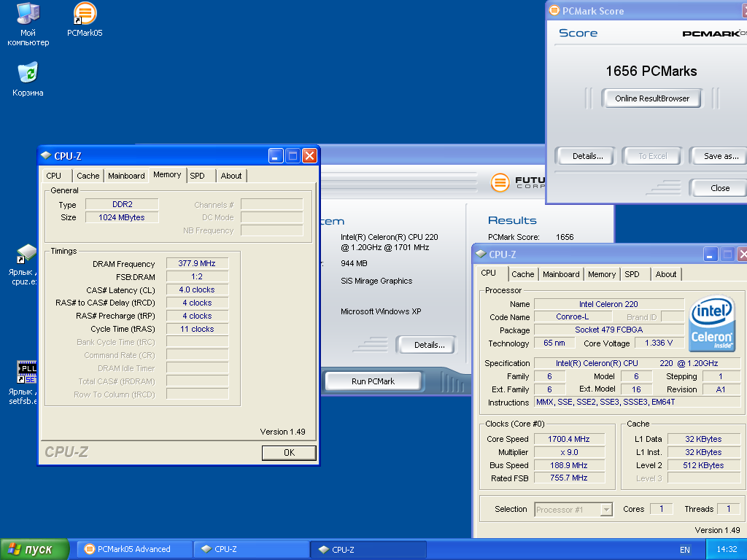
Task: Open the Cache tab in the right CPU-Z window
Action: [522, 274]
